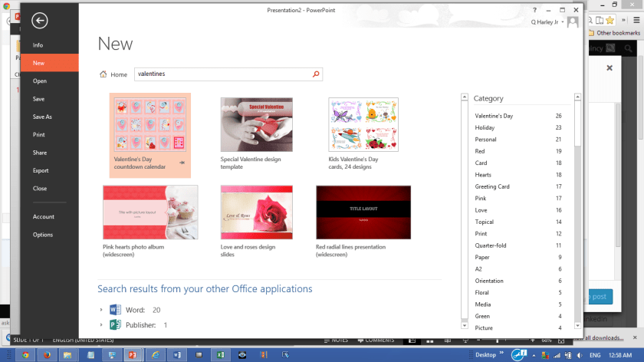
Task: Expand the Publisher search results
Action: [101, 325]
